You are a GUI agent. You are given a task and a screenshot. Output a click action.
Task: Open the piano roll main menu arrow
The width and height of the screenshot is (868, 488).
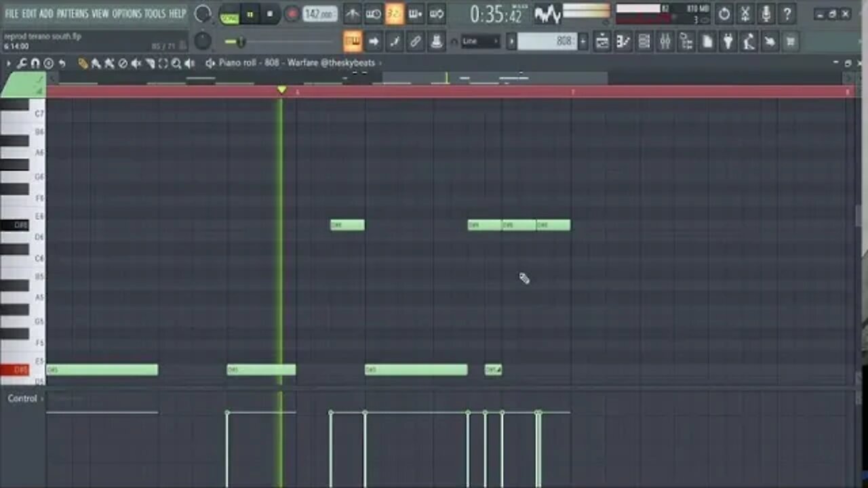(8, 63)
